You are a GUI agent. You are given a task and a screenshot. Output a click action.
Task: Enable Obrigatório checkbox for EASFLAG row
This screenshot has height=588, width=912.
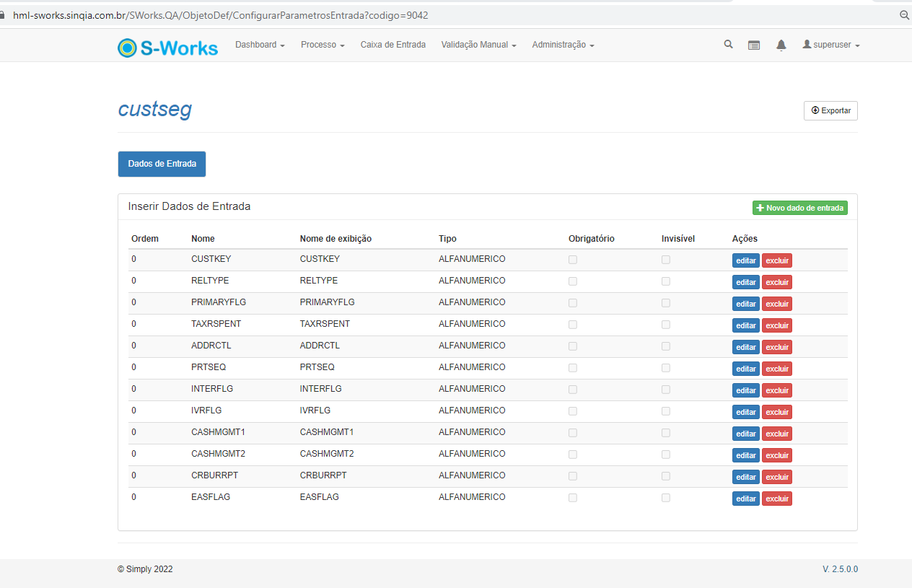coord(573,498)
